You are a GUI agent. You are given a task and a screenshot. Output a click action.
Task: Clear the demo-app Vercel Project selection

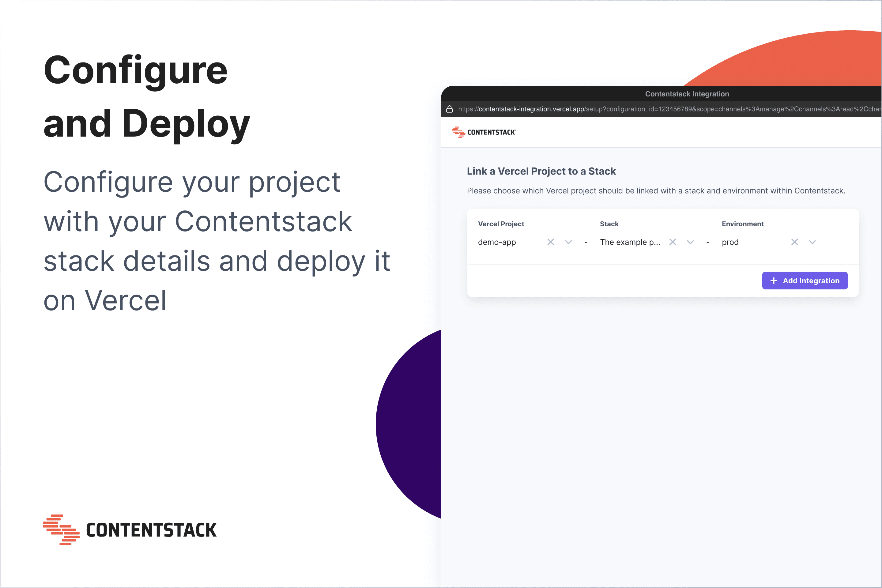[x=551, y=242]
